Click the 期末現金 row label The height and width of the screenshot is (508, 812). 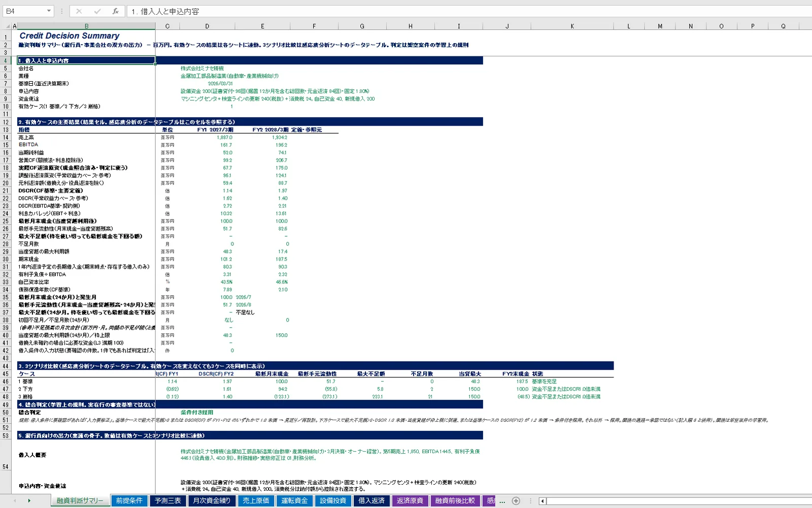tap(29, 259)
